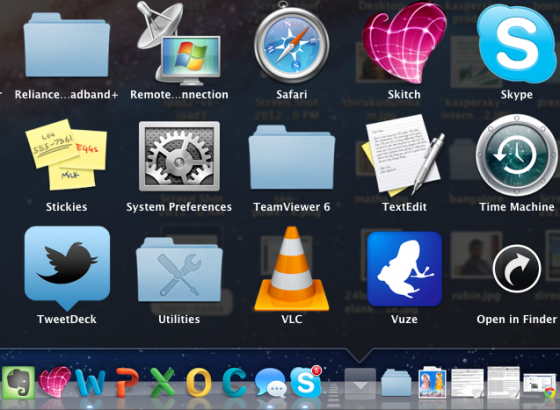Collapse the Applications stack in the Dock

(360, 384)
